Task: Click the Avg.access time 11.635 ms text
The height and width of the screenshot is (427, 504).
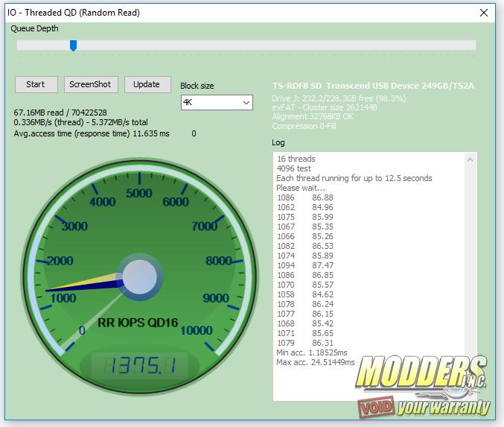Action: pos(92,133)
